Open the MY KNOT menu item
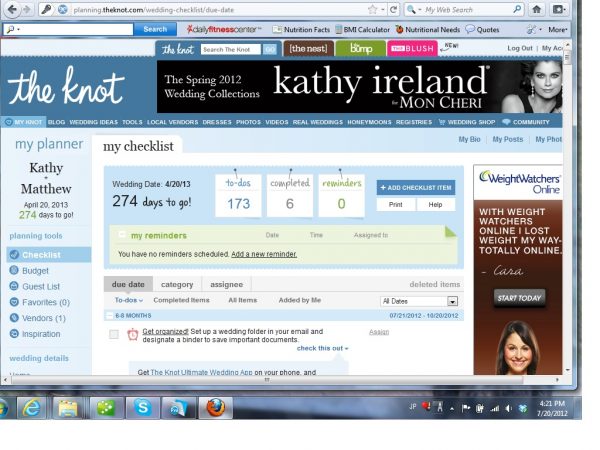This screenshot has width=600, height=450. [24, 122]
